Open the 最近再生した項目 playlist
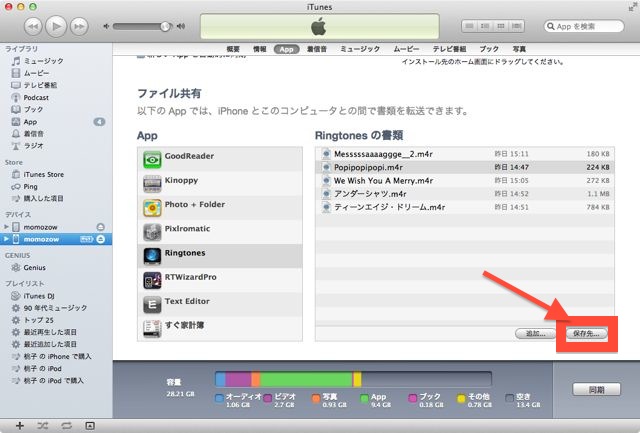Image resolution: width=640 pixels, height=433 pixels. (50, 332)
